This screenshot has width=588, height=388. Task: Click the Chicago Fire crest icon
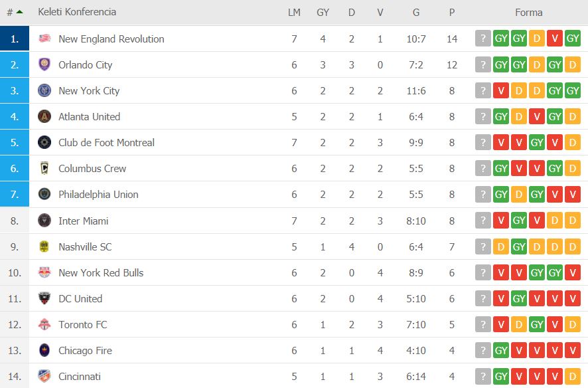click(44, 349)
